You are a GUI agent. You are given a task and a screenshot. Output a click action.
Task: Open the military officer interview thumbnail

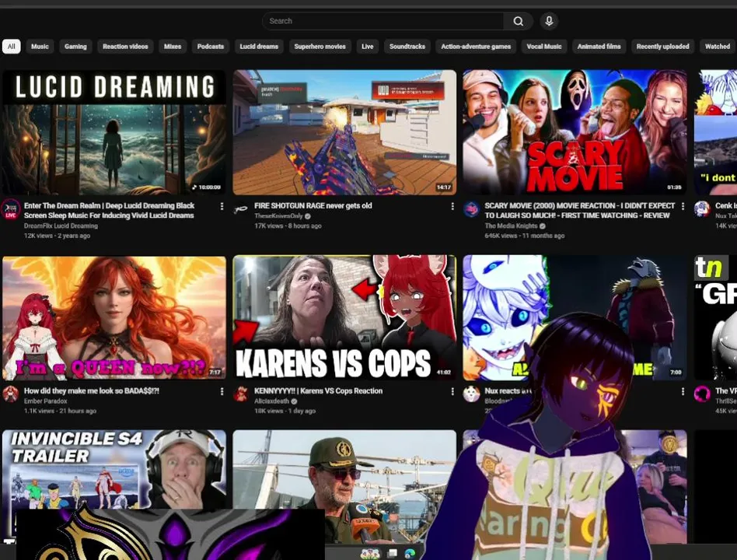344,487
